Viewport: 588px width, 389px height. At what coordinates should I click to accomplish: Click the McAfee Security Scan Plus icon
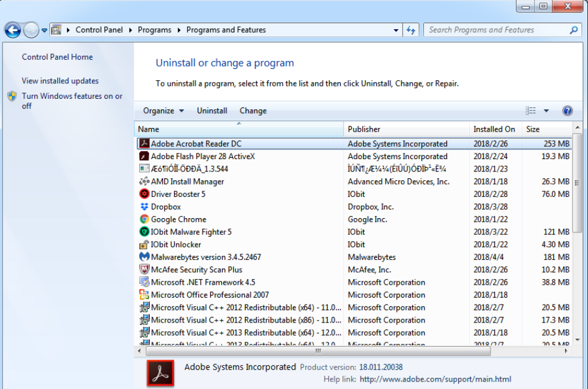(x=144, y=270)
